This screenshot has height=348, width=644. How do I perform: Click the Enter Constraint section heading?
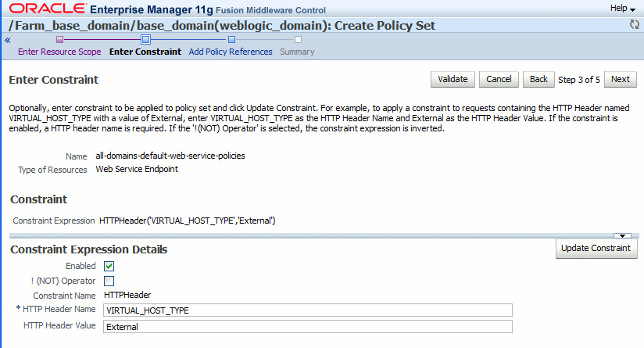click(x=54, y=80)
